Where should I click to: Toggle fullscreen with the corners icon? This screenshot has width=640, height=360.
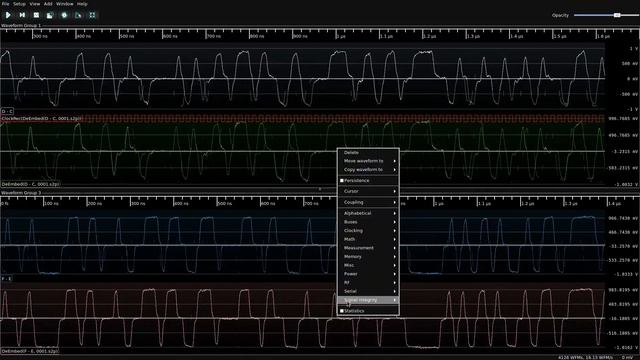click(92, 15)
